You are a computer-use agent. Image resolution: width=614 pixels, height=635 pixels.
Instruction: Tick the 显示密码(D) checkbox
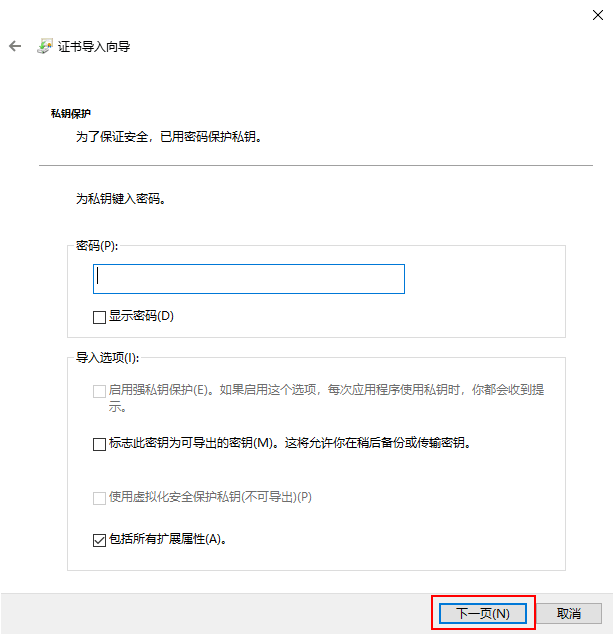pyautogui.click(x=99, y=317)
